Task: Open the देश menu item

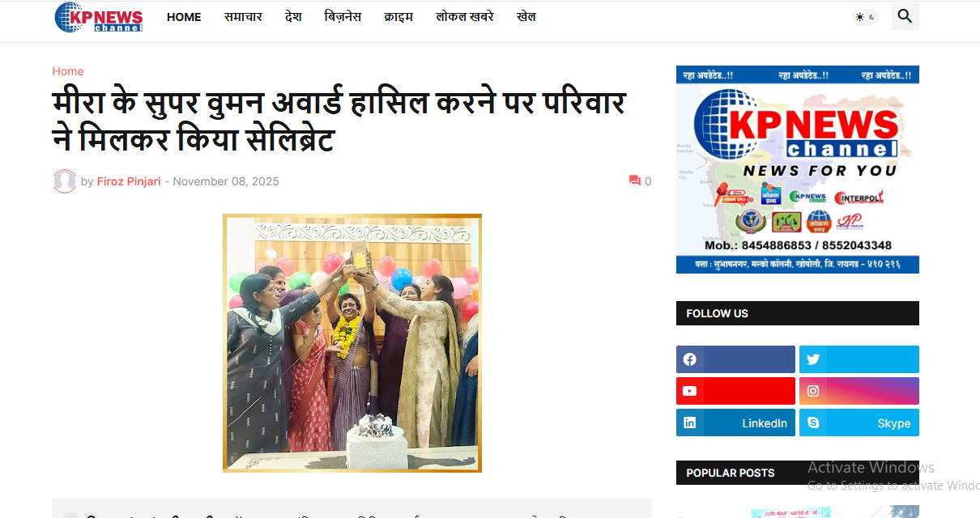Action: (x=293, y=17)
